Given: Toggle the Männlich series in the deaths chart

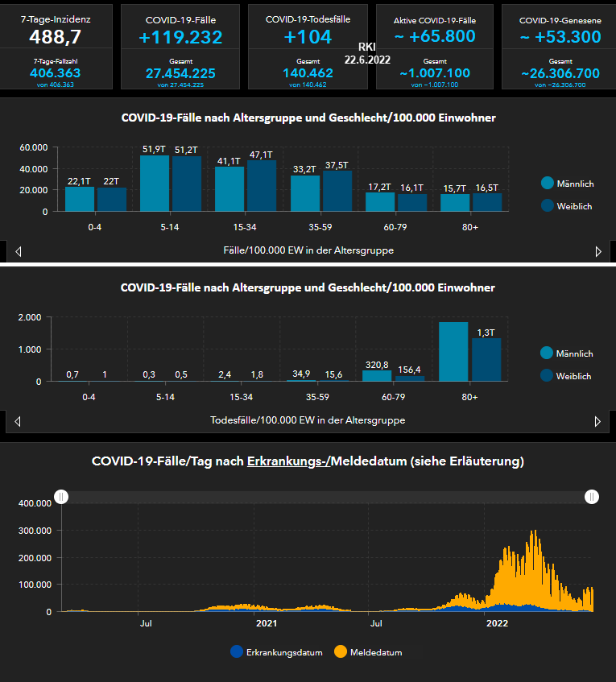Looking at the screenshot, I should click(x=573, y=353).
